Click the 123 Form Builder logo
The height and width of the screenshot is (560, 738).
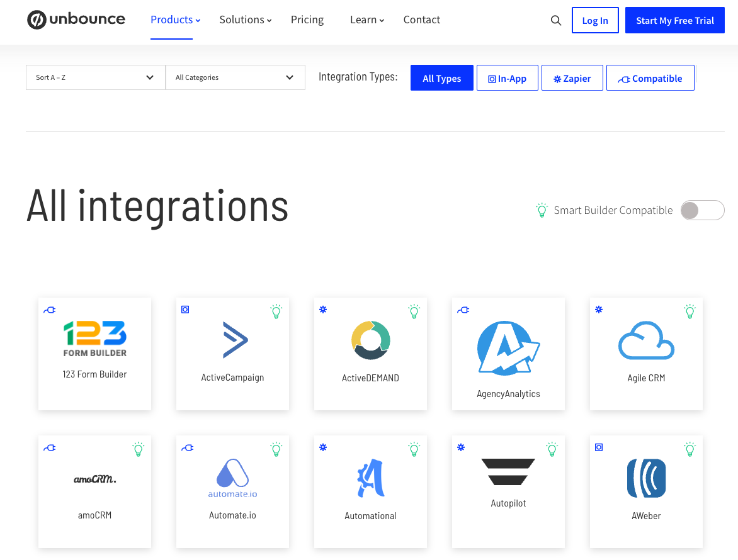tap(95, 339)
